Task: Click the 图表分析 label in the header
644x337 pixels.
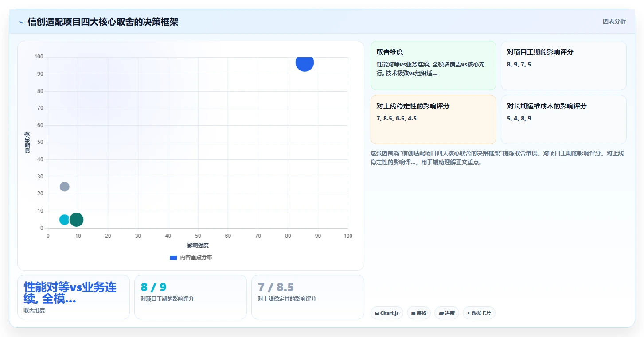Action: click(614, 21)
